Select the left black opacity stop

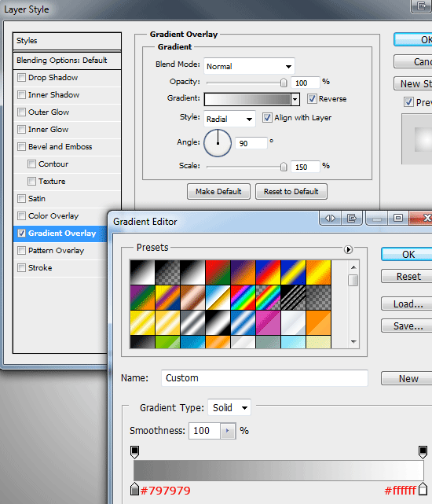(135, 451)
